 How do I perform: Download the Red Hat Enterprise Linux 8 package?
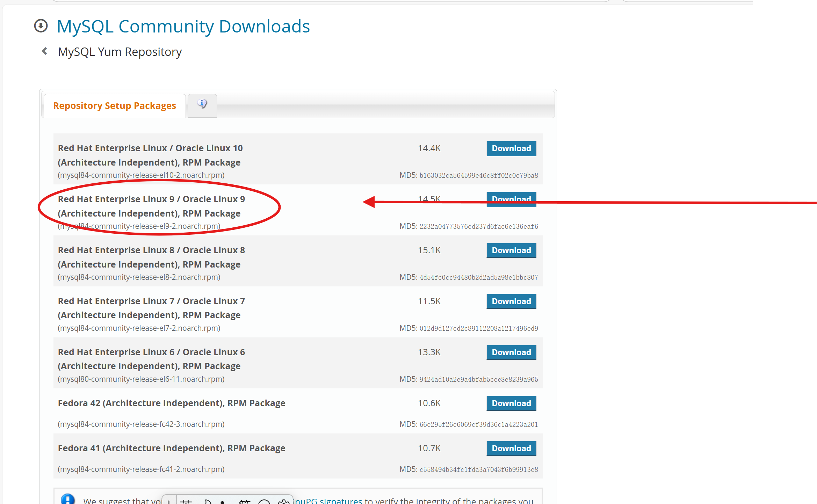click(x=511, y=250)
